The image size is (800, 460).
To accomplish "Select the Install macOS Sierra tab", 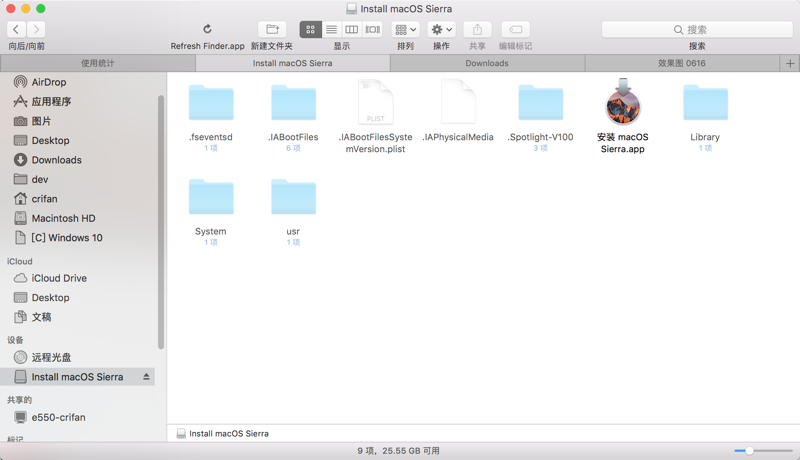I will [x=292, y=63].
